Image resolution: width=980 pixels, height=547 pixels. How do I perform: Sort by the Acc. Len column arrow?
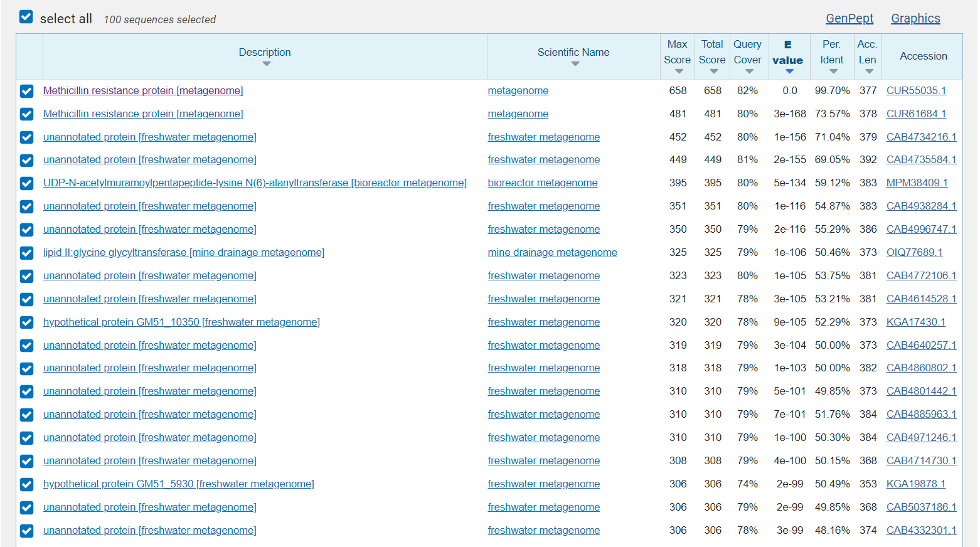coord(869,72)
